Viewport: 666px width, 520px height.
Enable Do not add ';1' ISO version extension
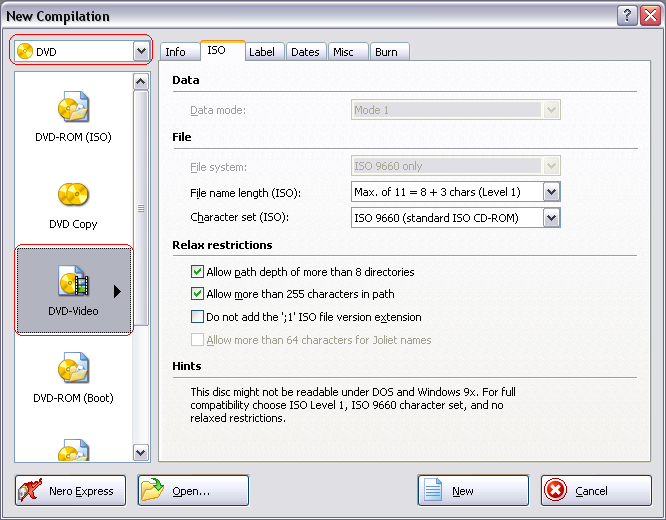197,317
